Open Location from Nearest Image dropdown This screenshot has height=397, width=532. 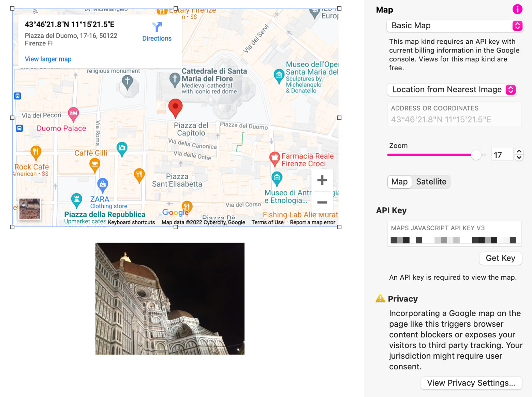[452, 90]
